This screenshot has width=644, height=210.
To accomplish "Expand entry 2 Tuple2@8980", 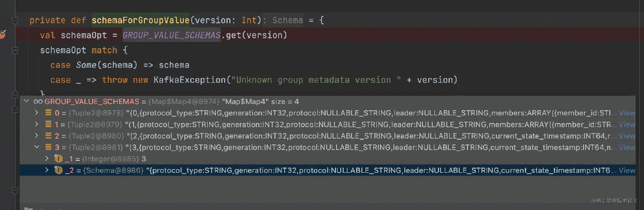I will pyautogui.click(x=37, y=136).
